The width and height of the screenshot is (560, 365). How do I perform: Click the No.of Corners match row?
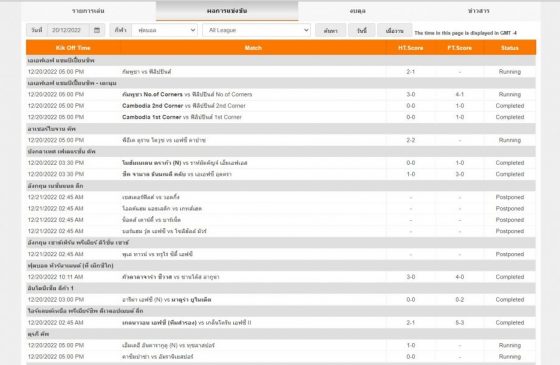(x=281, y=94)
